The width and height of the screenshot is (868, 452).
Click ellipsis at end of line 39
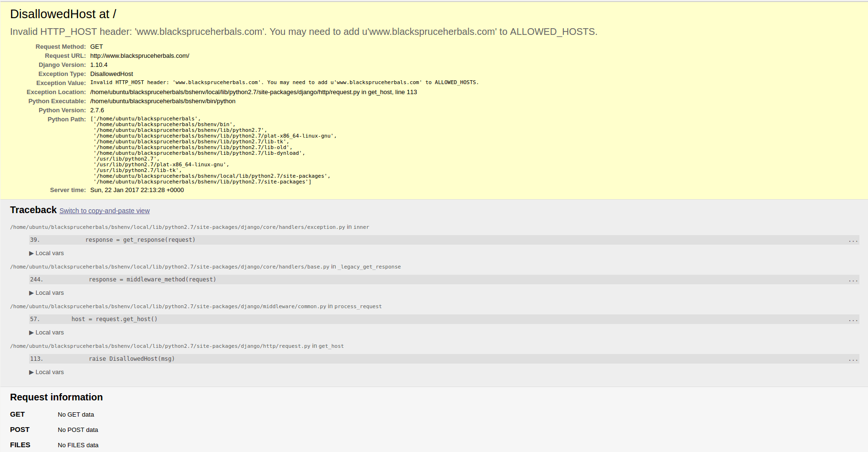click(x=853, y=240)
